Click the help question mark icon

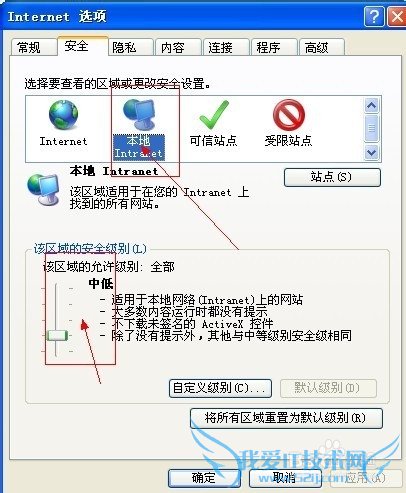(374, 17)
